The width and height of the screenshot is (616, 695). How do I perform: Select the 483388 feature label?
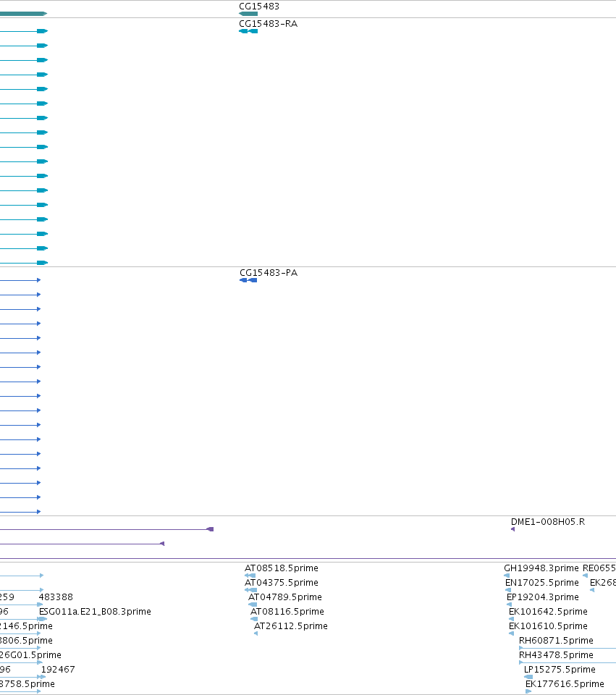(56, 597)
